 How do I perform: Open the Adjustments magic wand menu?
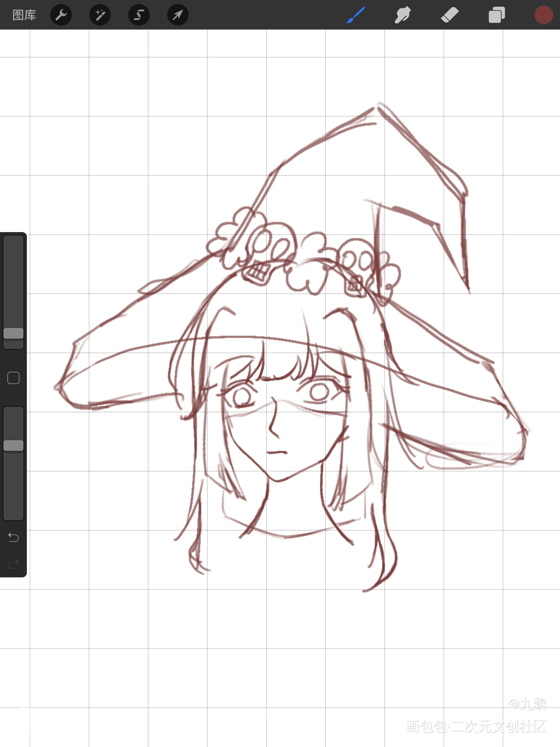pyautogui.click(x=100, y=15)
